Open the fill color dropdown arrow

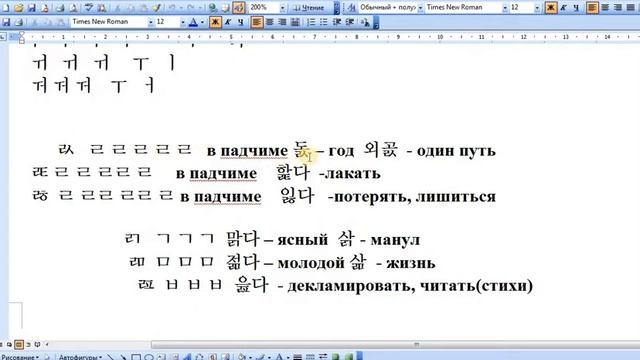click(250, 357)
